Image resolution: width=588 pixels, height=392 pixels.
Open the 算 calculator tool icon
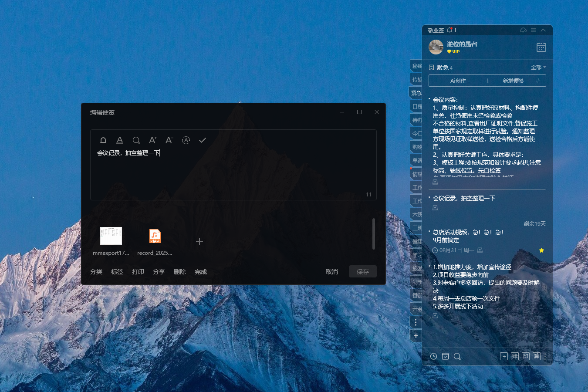tap(537, 356)
